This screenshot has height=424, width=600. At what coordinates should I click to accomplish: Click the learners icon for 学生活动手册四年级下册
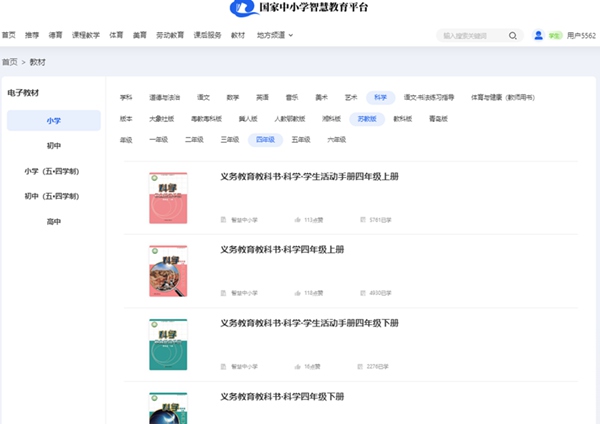coord(360,367)
